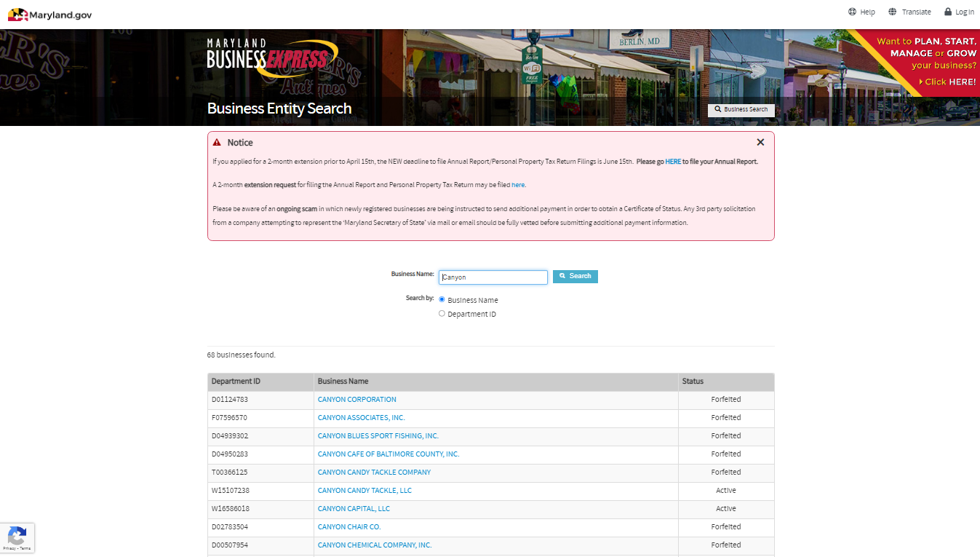The height and width of the screenshot is (557, 980).
Task: Click Active status of CANYON CAPITAL, LLC
Action: pyautogui.click(x=726, y=509)
